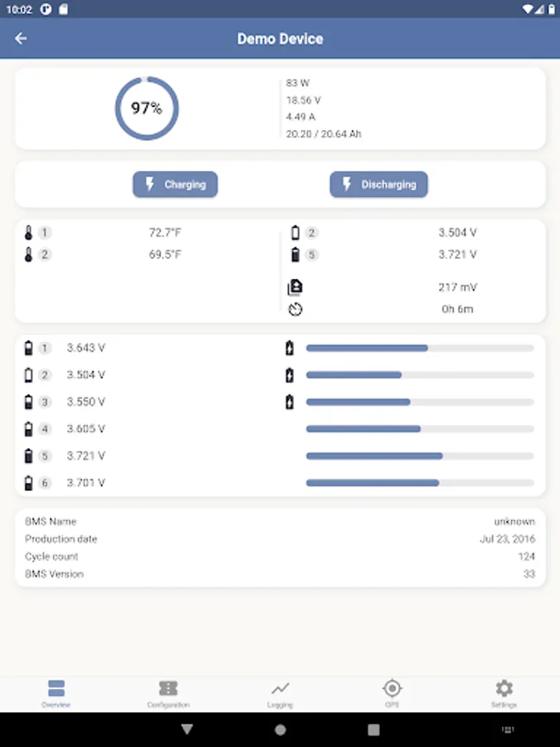Switch to the Configuration tab

coord(168,693)
